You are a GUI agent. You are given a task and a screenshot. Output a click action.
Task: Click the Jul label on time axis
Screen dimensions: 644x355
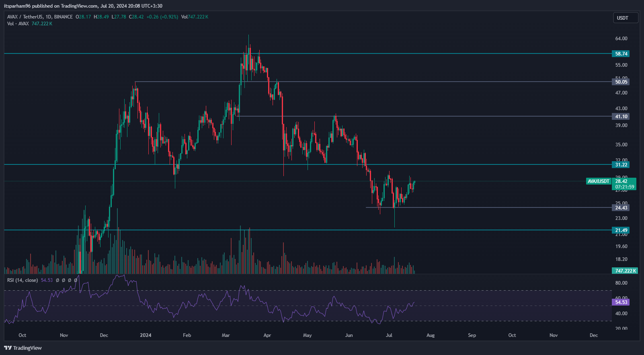click(389, 335)
